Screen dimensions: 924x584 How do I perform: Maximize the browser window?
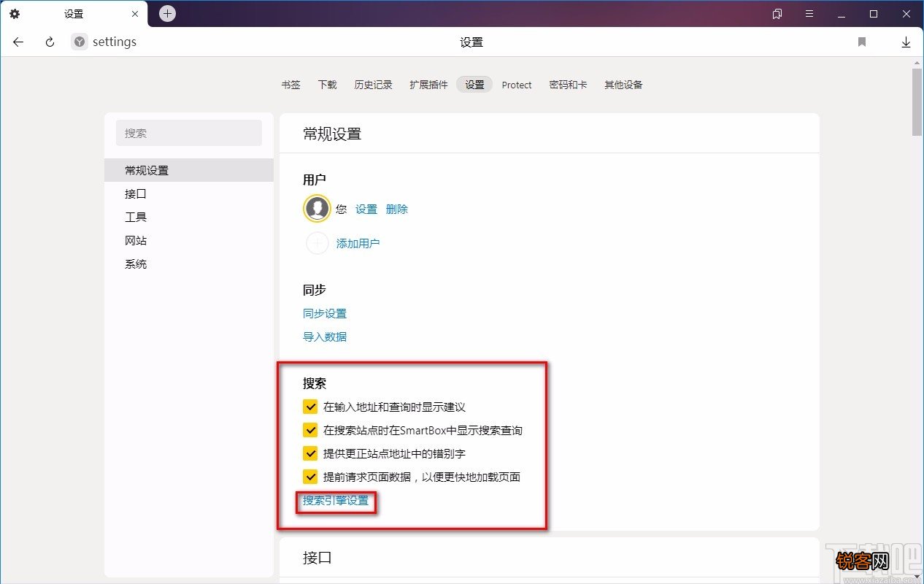[874, 14]
